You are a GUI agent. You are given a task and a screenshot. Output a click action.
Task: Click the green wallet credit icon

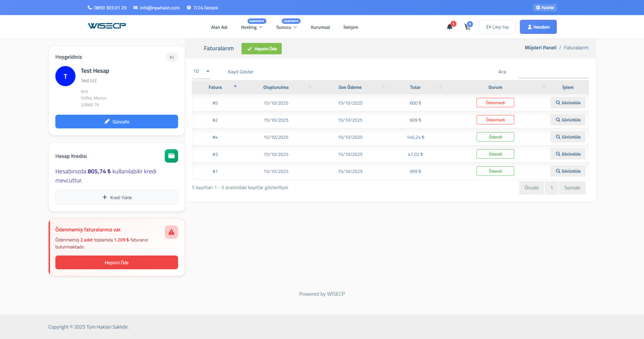(x=171, y=156)
